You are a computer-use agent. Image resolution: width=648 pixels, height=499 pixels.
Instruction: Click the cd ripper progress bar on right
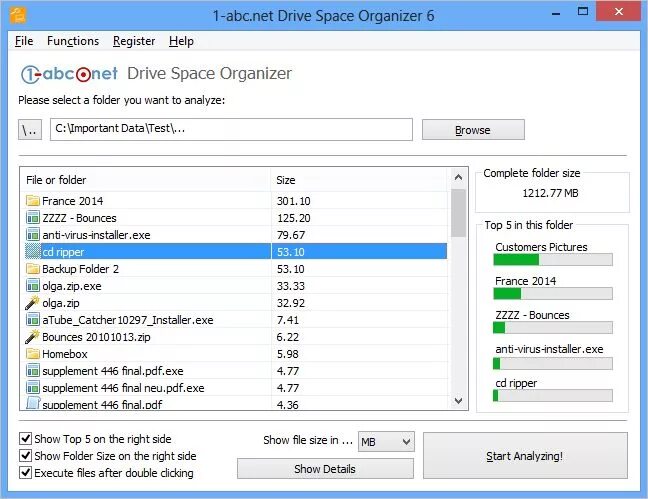pyautogui.click(x=553, y=396)
